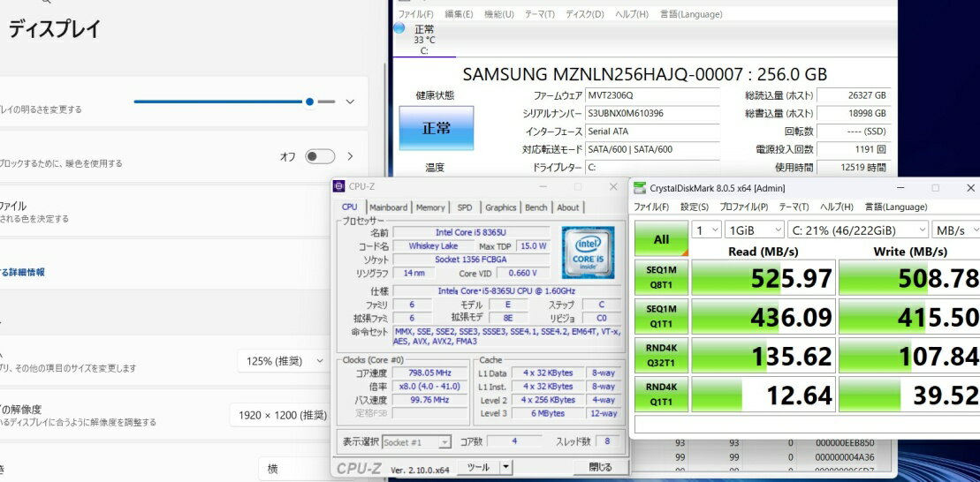Screen dimensions: 980x482
Task: Click the 閉じる button in CPU-Z
Action: 600,467
